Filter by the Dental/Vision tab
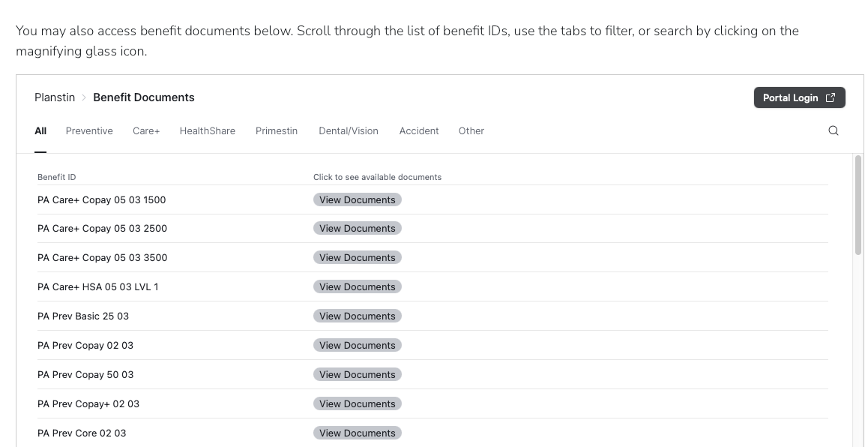 [349, 130]
